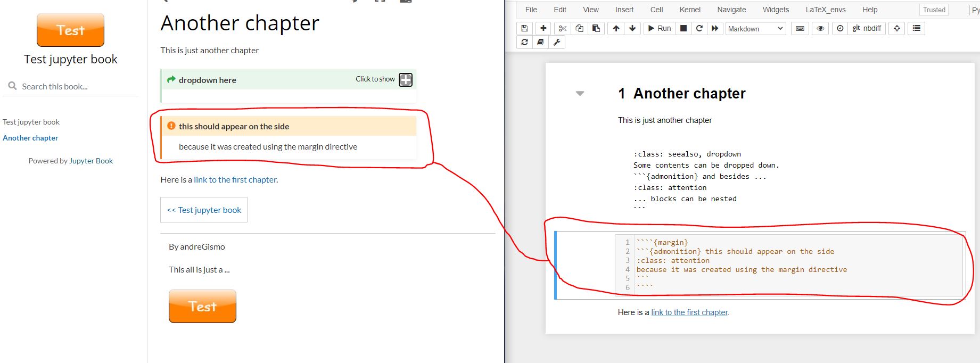980x363 pixels.
Task: Interrupt the kernel with the stop icon
Action: (683, 28)
